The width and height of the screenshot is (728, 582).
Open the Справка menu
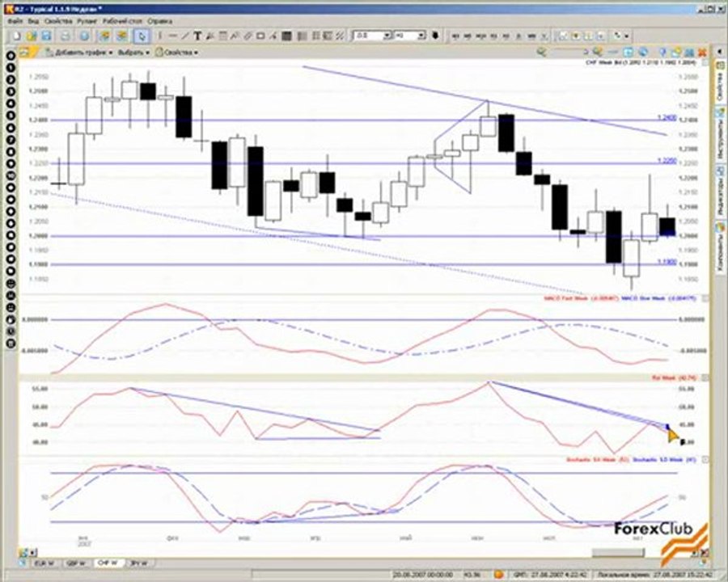pos(159,21)
